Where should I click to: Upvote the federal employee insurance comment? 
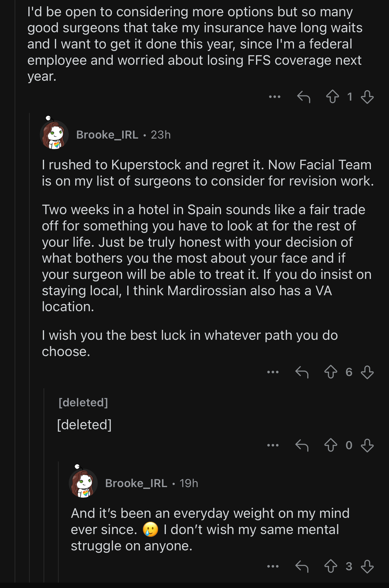pyautogui.click(x=332, y=97)
